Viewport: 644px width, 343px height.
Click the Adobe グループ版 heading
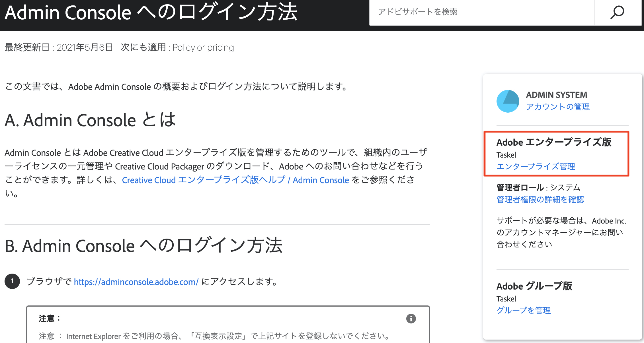pos(534,286)
